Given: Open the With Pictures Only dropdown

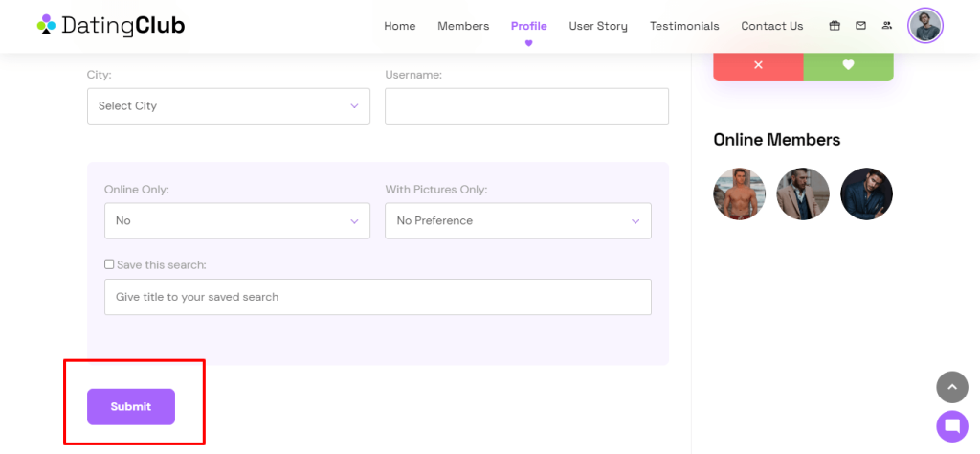Looking at the screenshot, I should (x=518, y=220).
